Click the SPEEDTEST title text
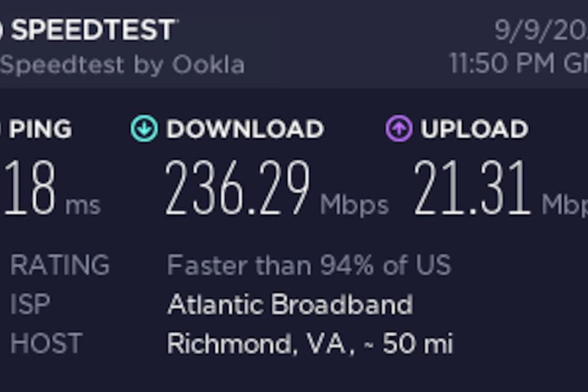This screenshot has width=588, height=392. pos(94,30)
